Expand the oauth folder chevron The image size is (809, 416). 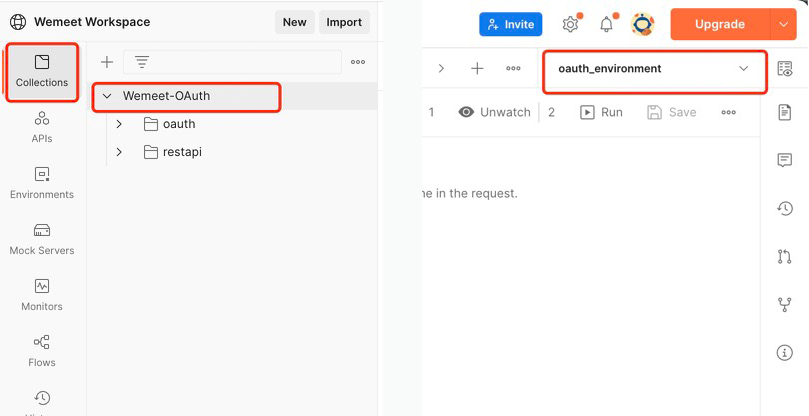click(x=119, y=124)
